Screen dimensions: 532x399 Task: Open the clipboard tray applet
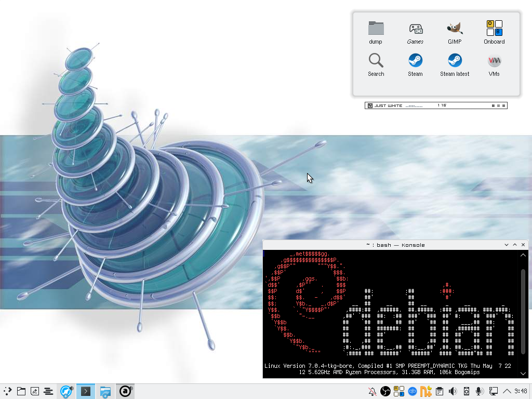pyautogui.click(x=440, y=391)
